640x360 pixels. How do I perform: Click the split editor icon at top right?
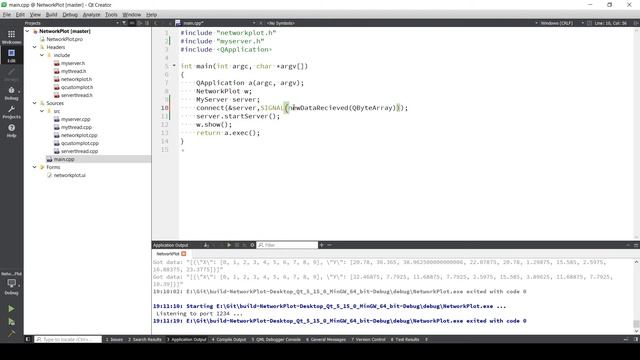click(636, 23)
